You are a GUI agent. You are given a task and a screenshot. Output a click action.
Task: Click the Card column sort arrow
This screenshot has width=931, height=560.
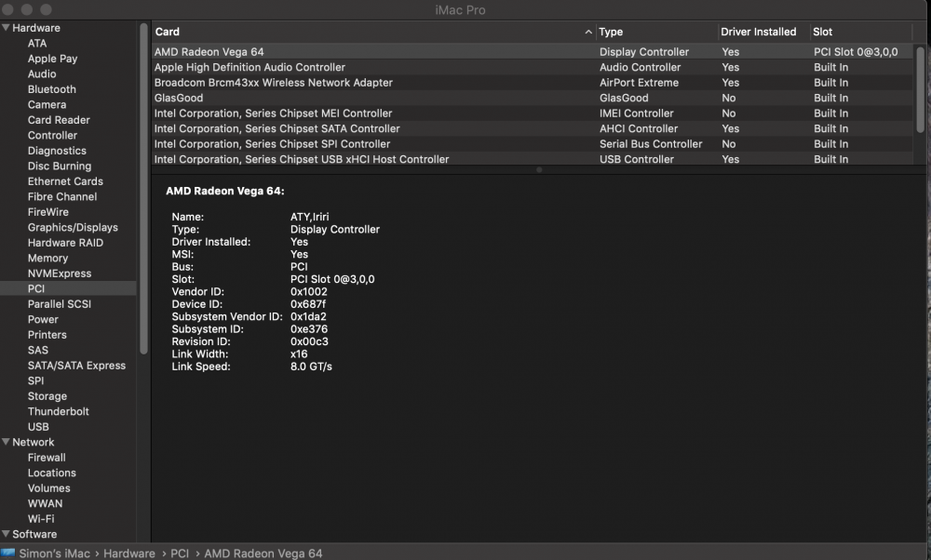(x=587, y=32)
